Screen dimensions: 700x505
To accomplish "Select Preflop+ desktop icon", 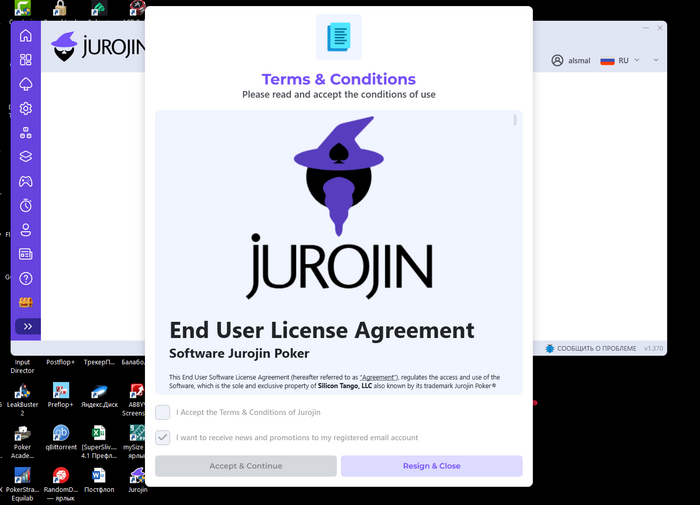I will 61,395.
